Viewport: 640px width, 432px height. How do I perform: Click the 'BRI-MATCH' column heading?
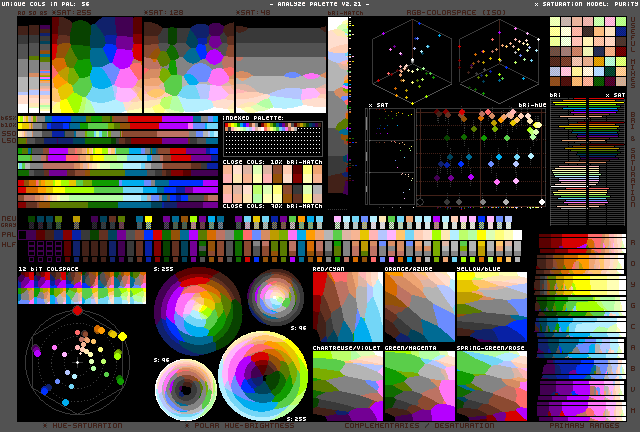click(345, 13)
